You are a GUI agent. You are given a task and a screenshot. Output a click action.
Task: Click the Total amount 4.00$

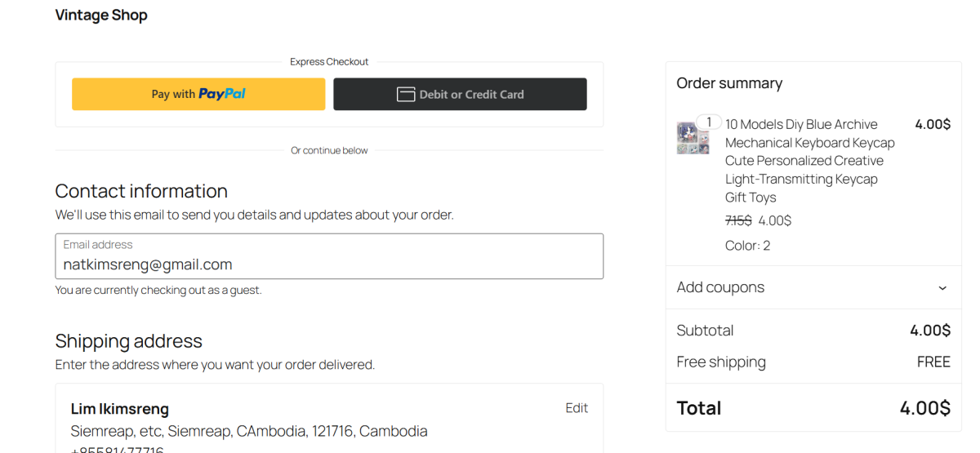click(x=924, y=408)
